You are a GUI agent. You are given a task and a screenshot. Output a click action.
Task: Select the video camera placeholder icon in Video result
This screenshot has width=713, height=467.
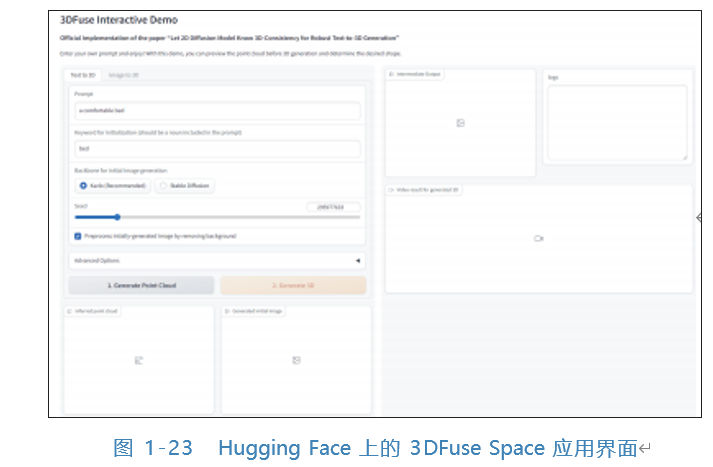coord(538,238)
